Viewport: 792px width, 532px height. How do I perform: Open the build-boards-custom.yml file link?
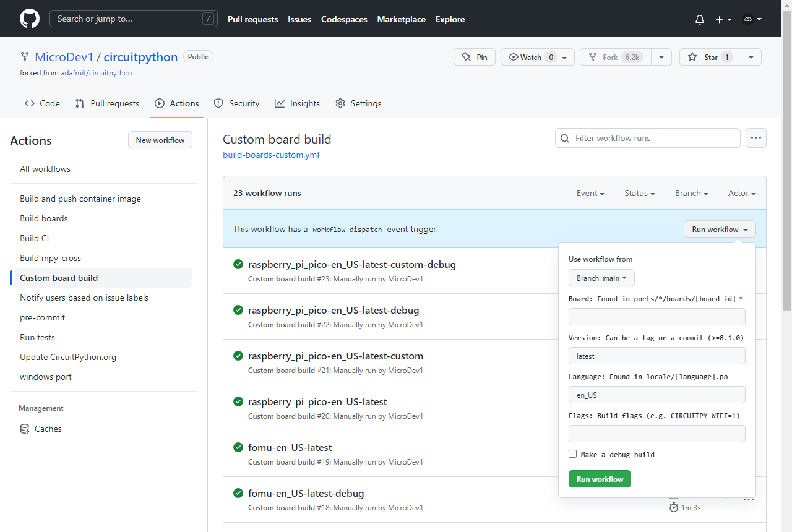coord(271,155)
